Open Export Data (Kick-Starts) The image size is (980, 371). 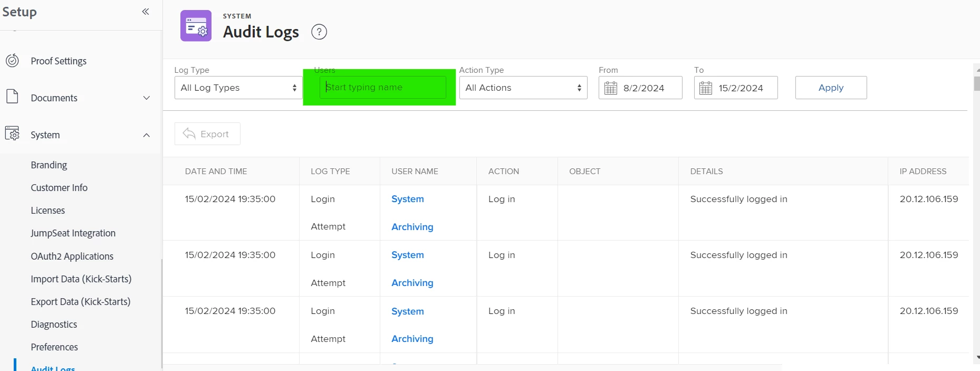81,302
